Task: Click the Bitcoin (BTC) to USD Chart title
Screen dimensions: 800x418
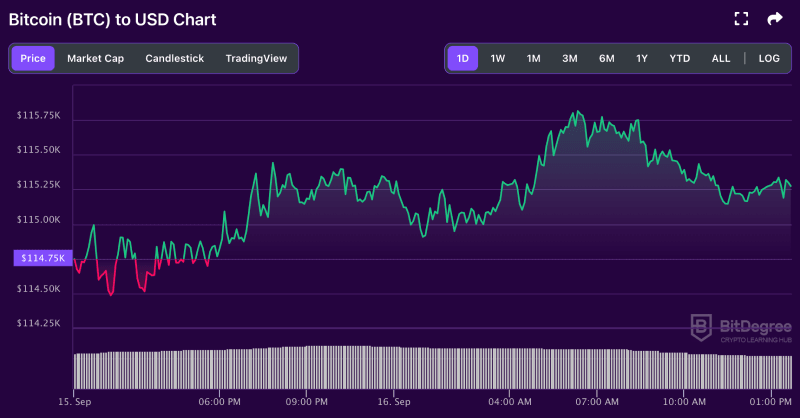Action: [112, 19]
